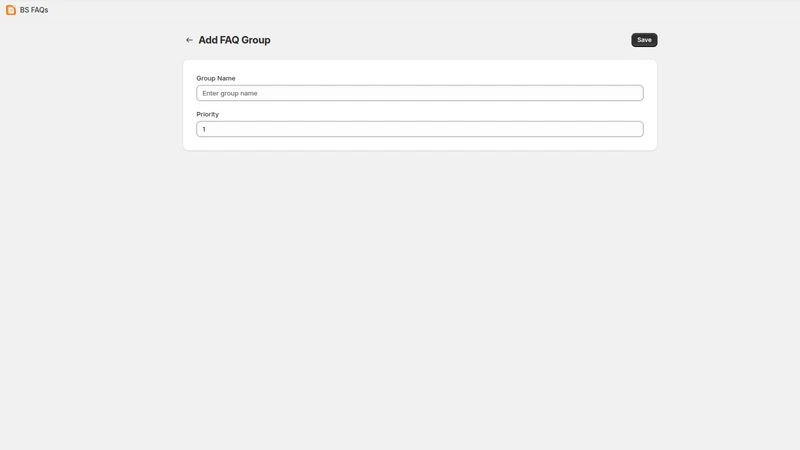Focus the Group Name input field
The image size is (800, 450).
point(419,93)
